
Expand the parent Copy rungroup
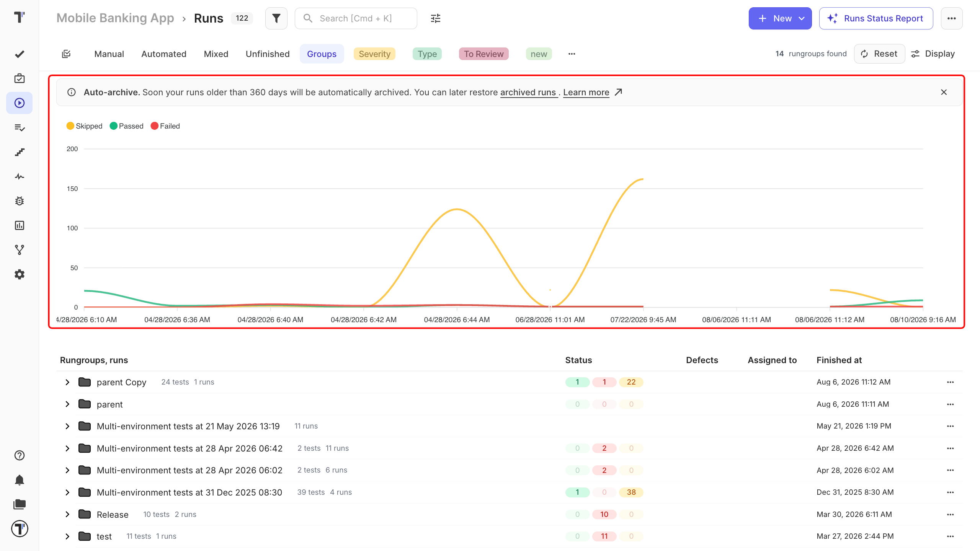[x=67, y=382]
